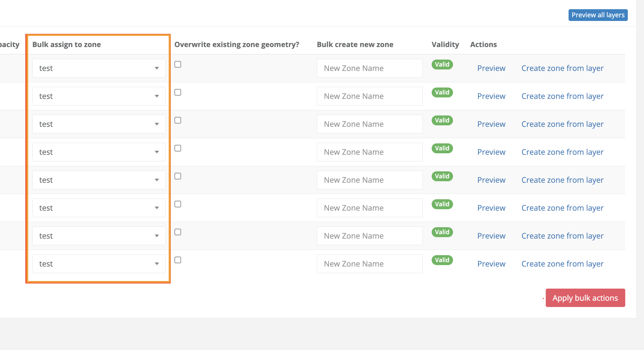Click the Valid badge in the seventh row
The width and height of the screenshot is (644, 350).
coord(442,232)
